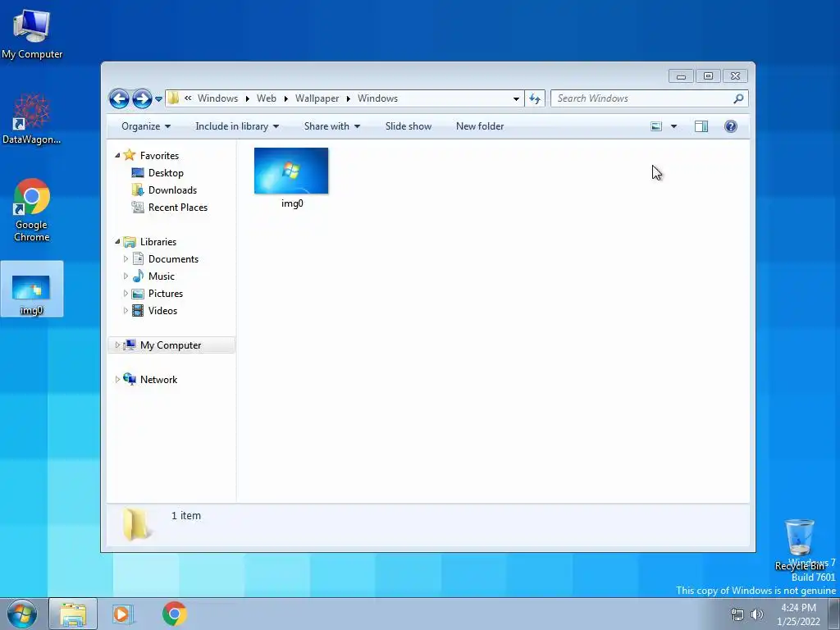This screenshot has height=630, width=840.
Task: Open the Pictures library
Action: pyautogui.click(x=166, y=294)
